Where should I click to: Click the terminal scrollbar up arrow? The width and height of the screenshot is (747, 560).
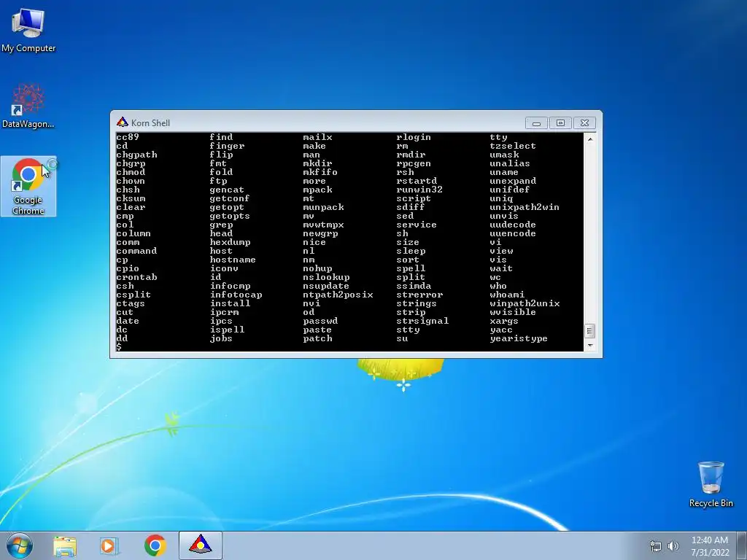click(589, 139)
